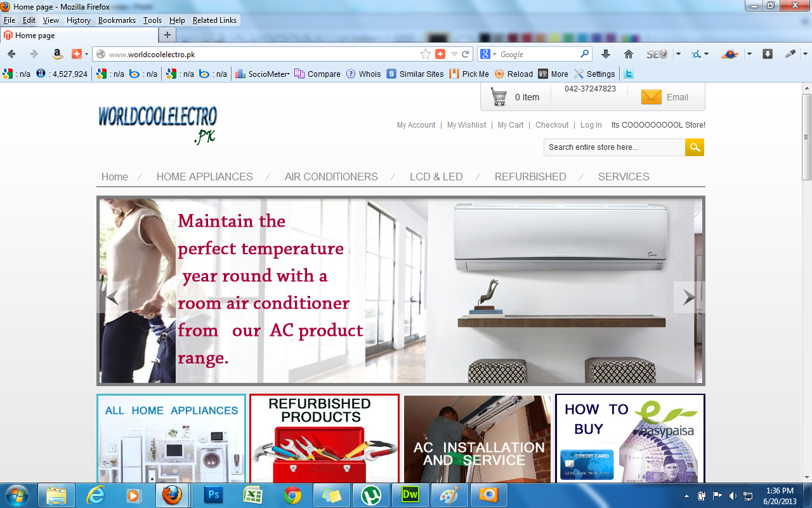Open a new tab with the plus button
The width and height of the screenshot is (812, 508).
[167, 35]
